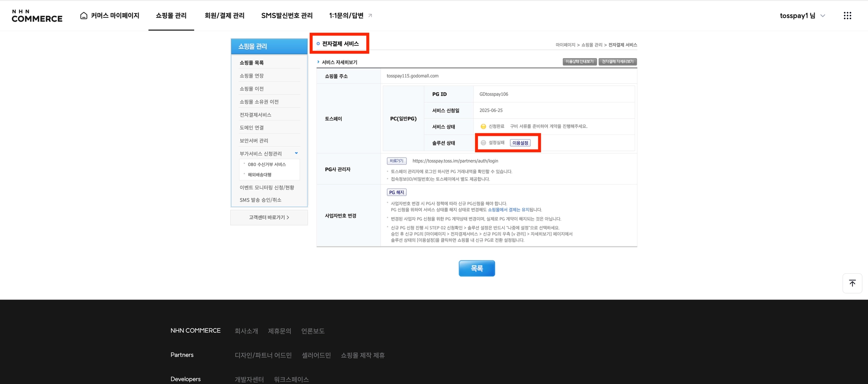Image resolution: width=868 pixels, height=384 pixels.
Task: Open 보안서버 관리 in the sidebar
Action: (x=254, y=140)
